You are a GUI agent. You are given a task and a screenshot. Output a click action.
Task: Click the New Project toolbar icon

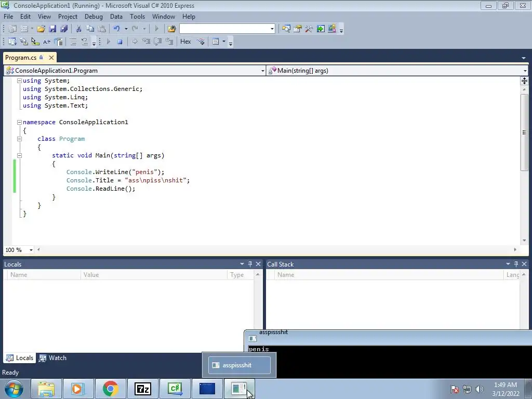click(x=12, y=29)
